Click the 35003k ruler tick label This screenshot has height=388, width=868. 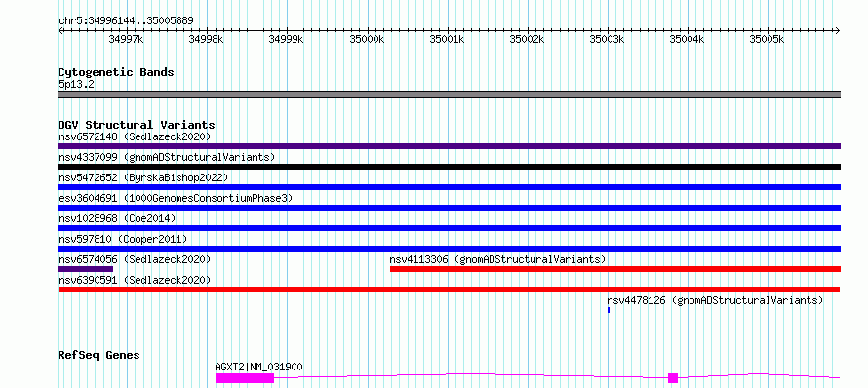607,39
